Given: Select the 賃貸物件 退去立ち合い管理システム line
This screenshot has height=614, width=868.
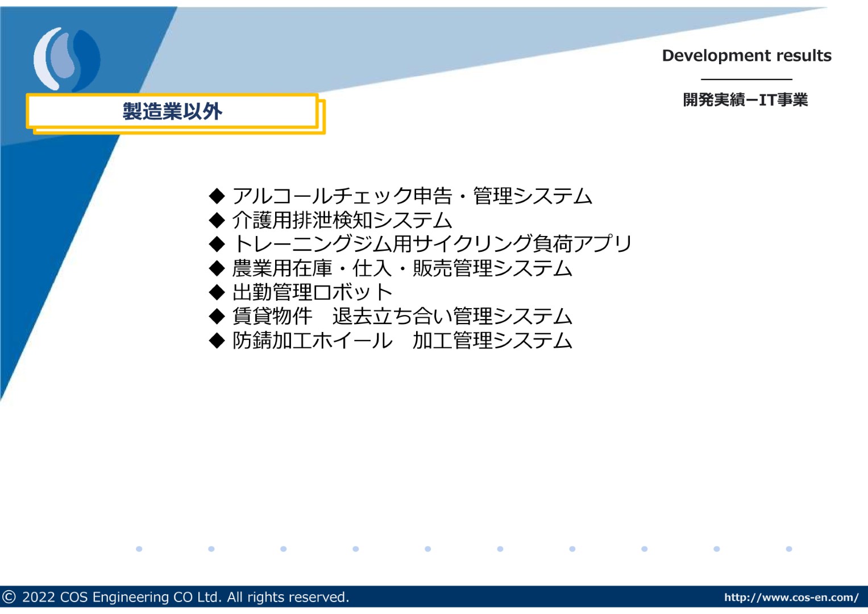Looking at the screenshot, I should pyautogui.click(x=391, y=316).
